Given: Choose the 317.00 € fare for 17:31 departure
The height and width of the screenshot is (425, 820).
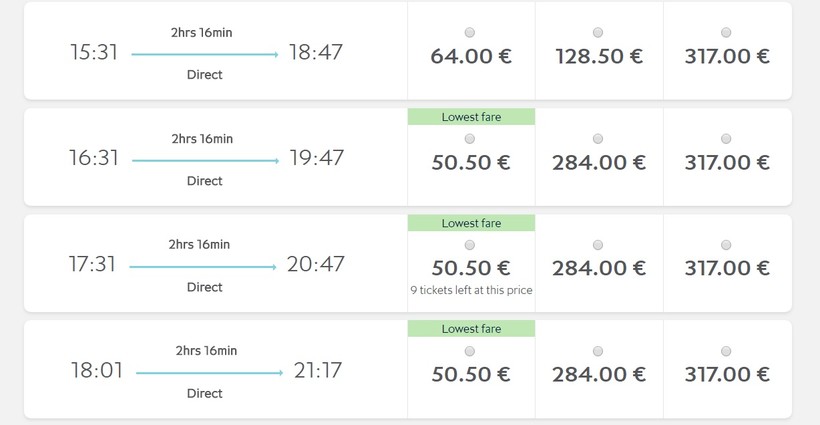Looking at the screenshot, I should tap(726, 245).
